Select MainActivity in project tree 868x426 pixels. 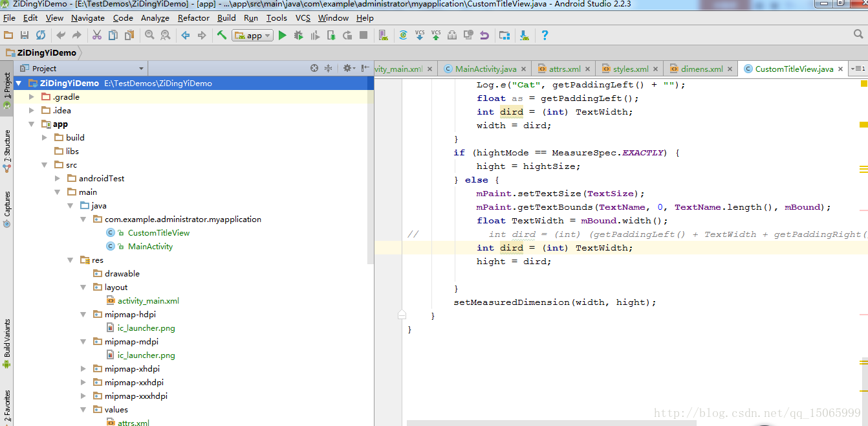tap(150, 246)
